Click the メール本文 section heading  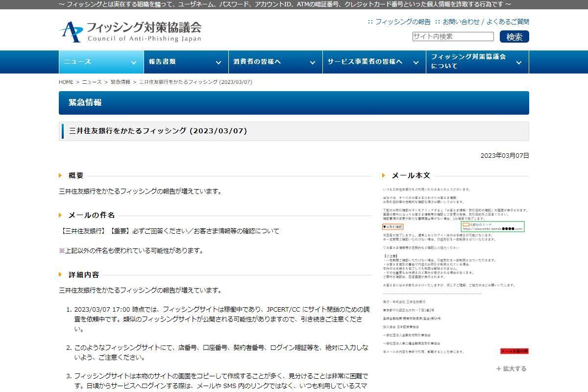tap(411, 175)
